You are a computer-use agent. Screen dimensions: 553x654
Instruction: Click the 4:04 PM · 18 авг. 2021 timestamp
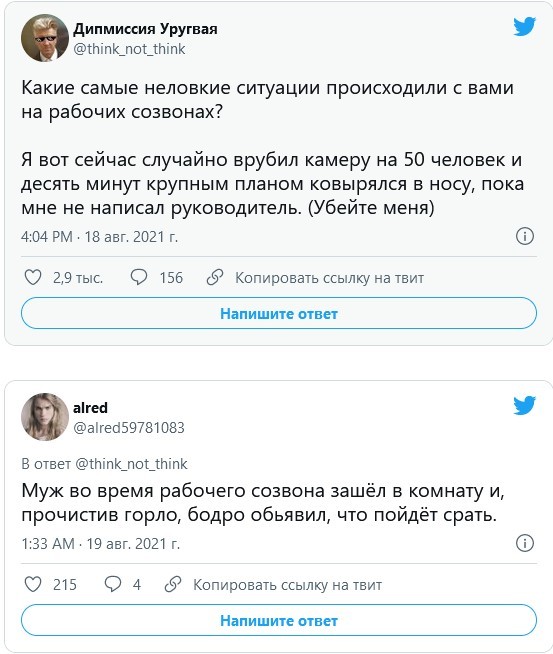coord(100,236)
